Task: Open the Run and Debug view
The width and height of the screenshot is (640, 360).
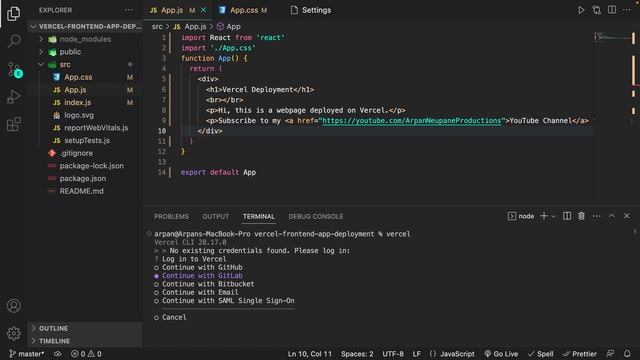Action: [13, 97]
